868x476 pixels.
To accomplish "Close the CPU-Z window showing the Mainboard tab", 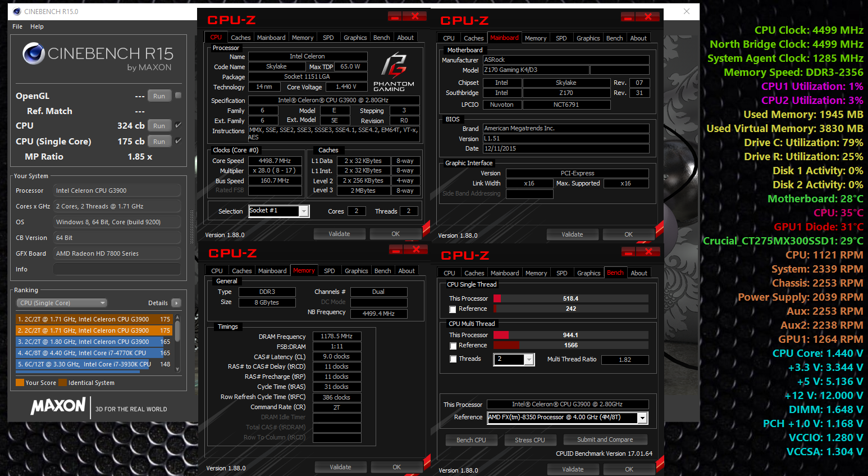I will tap(648, 17).
